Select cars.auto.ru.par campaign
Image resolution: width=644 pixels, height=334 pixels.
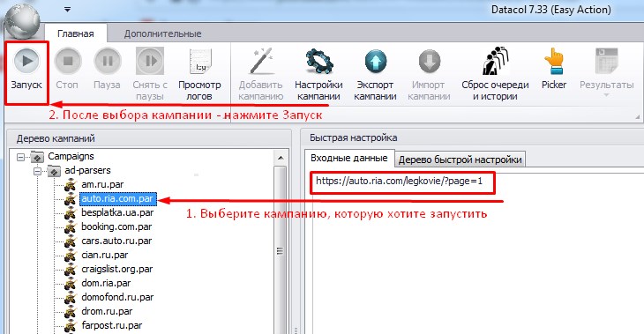point(116,241)
